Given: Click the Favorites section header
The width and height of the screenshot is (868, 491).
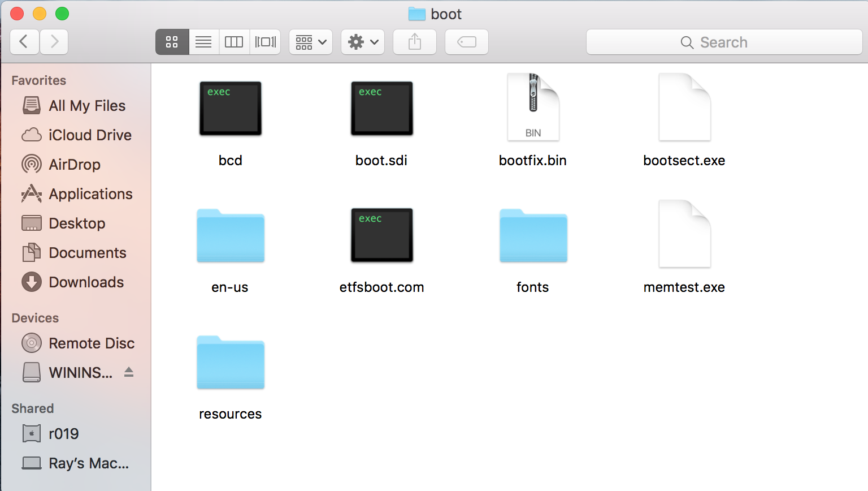Looking at the screenshot, I should [x=39, y=80].
